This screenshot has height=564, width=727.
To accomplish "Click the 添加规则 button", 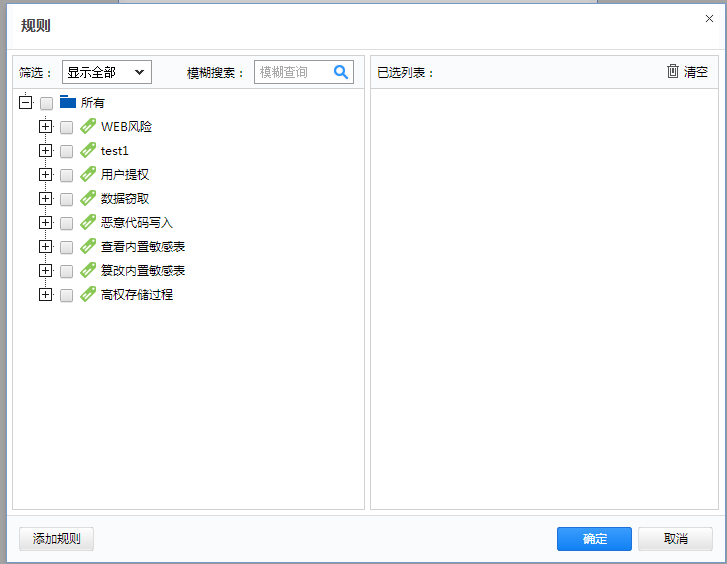I will click(56, 539).
